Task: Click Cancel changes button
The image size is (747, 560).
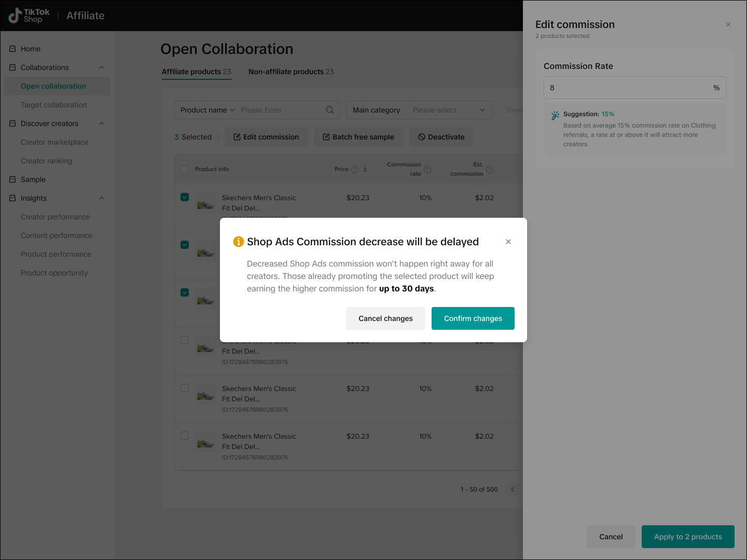Action: 385,318
